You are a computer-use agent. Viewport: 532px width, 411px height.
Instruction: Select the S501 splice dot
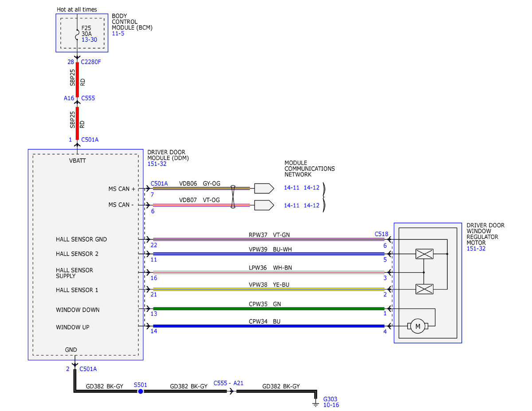141,392
